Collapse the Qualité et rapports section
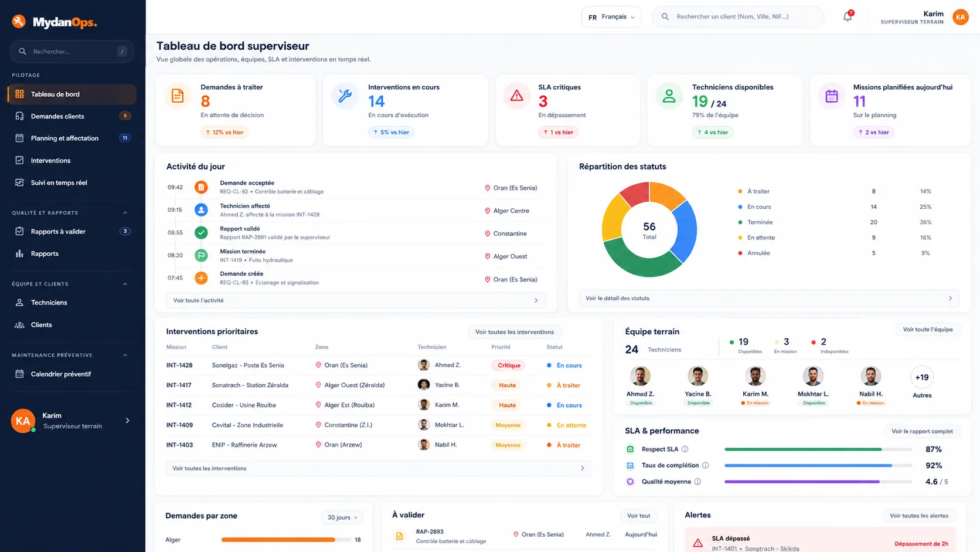 point(125,213)
